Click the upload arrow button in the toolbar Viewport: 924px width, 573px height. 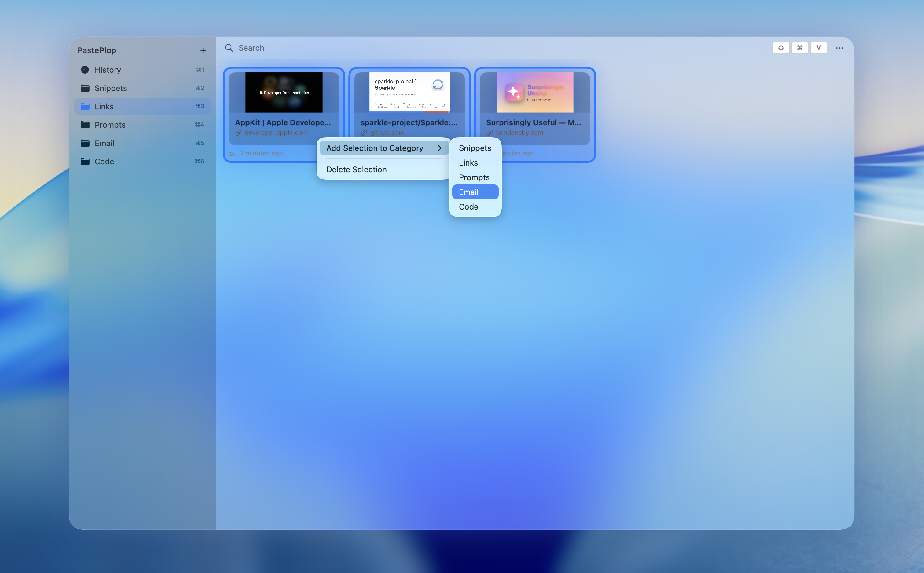point(781,48)
